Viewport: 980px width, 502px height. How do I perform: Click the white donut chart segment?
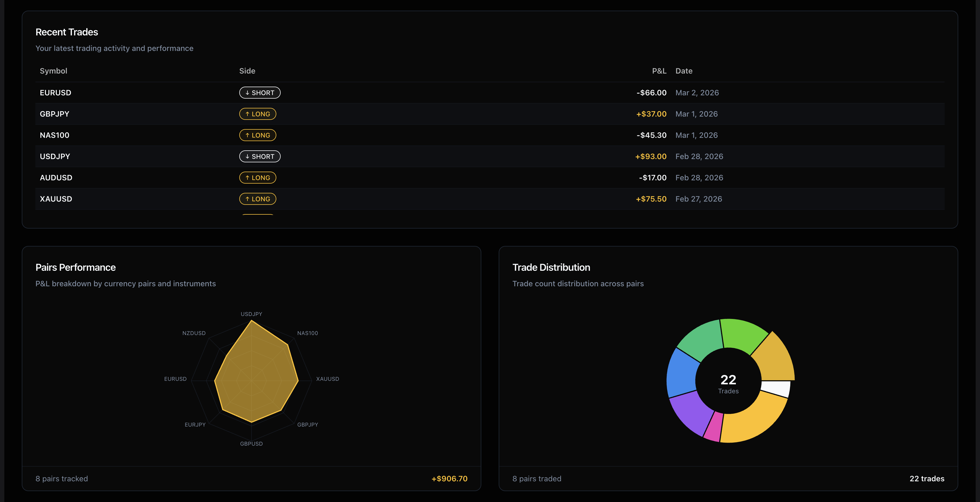776,389
